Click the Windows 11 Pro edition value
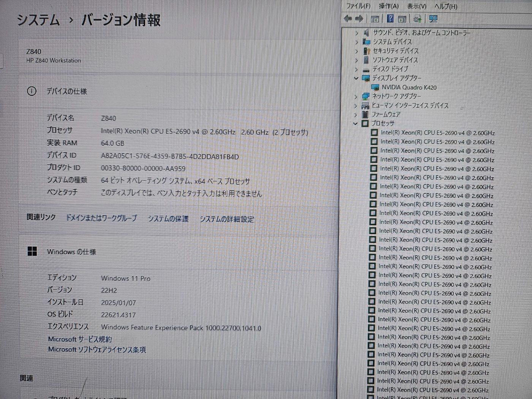Viewport: 532px width, 399px height. click(x=126, y=279)
